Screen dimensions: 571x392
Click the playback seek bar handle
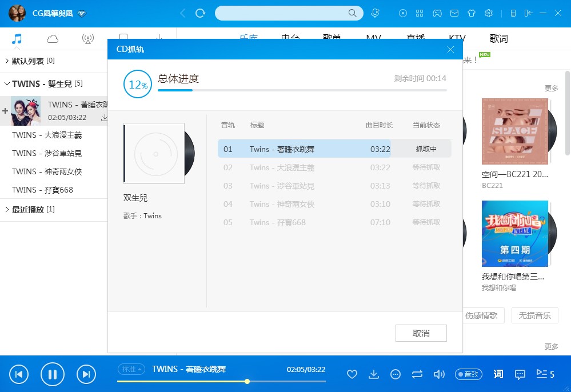pos(247,382)
